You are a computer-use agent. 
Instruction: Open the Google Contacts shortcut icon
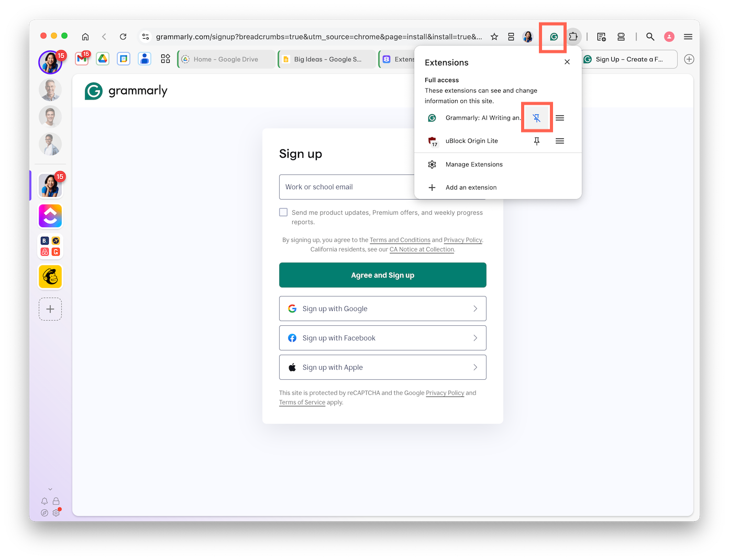click(x=145, y=59)
